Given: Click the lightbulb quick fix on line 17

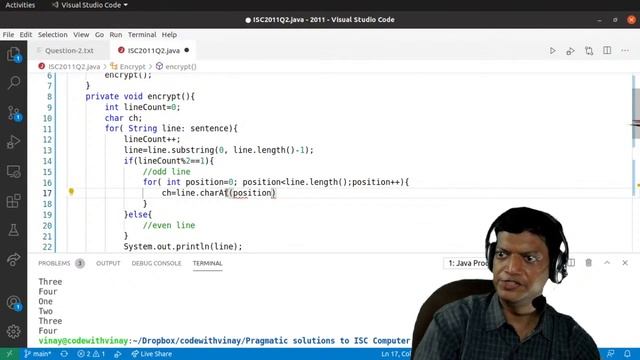Looking at the screenshot, I should 71,191.
